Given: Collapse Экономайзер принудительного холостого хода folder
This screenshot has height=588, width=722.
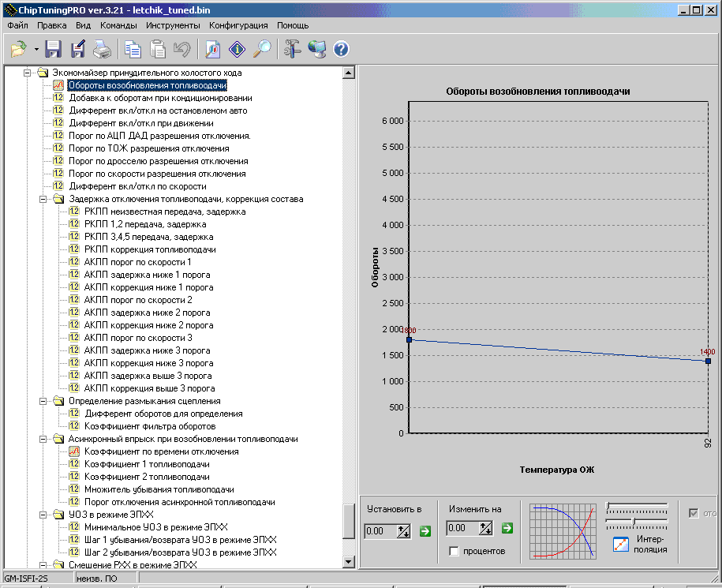Looking at the screenshot, I should [26, 73].
